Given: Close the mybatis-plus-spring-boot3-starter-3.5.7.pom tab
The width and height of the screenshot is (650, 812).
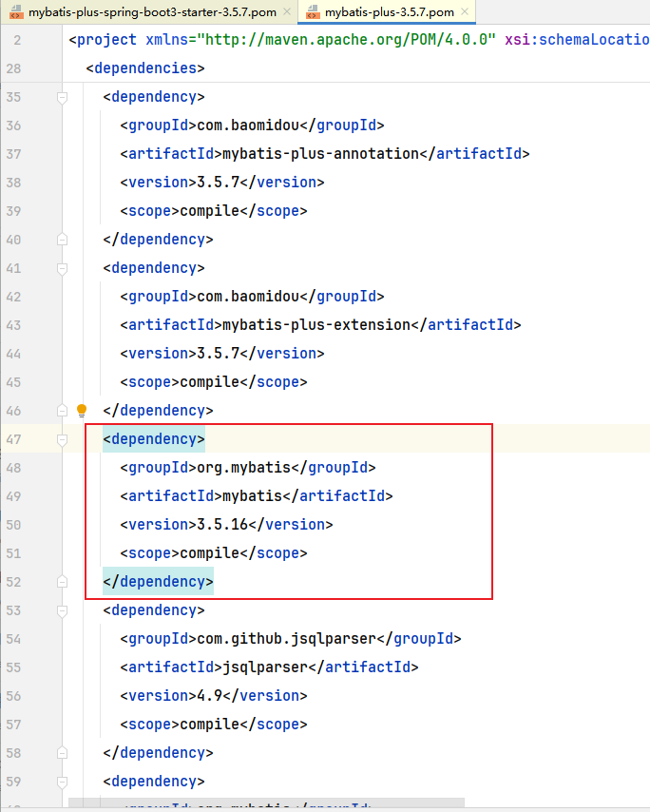Looking at the screenshot, I should coord(287,11).
